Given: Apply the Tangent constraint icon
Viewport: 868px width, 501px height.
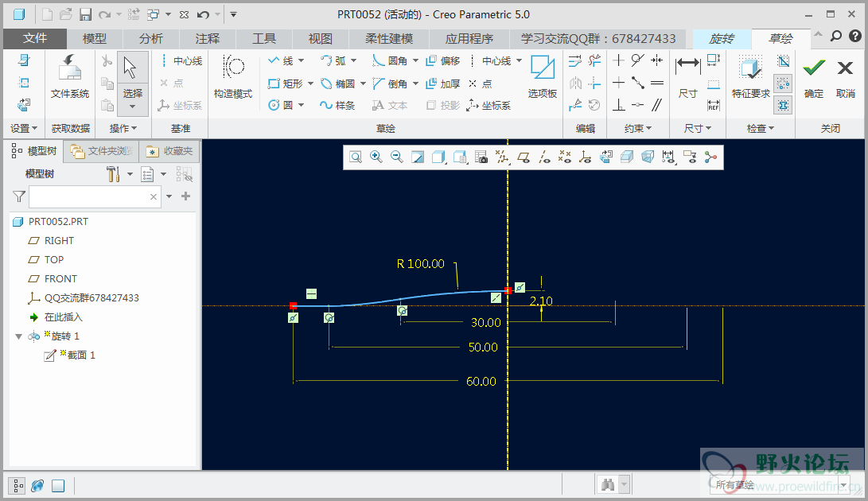Looking at the screenshot, I should click(638, 60).
